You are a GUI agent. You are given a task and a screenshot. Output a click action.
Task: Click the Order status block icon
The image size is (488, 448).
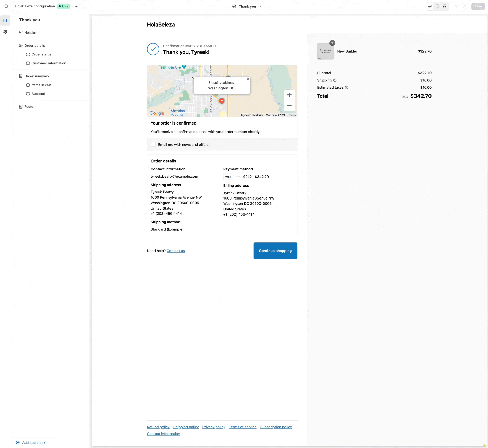28,54
